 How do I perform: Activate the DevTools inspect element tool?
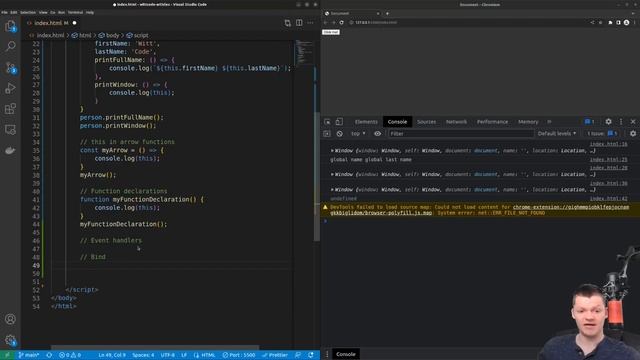(327, 122)
